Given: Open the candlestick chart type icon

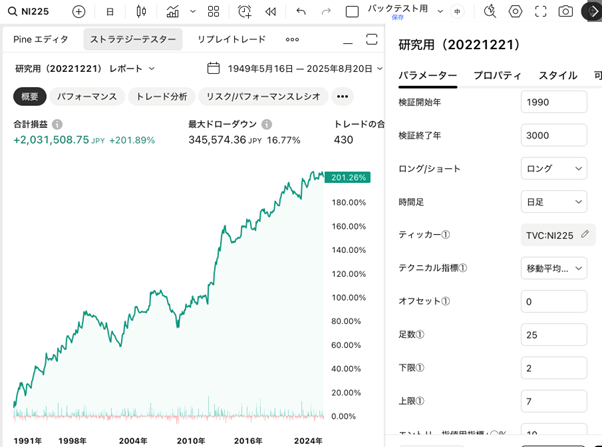Looking at the screenshot, I should [x=141, y=12].
